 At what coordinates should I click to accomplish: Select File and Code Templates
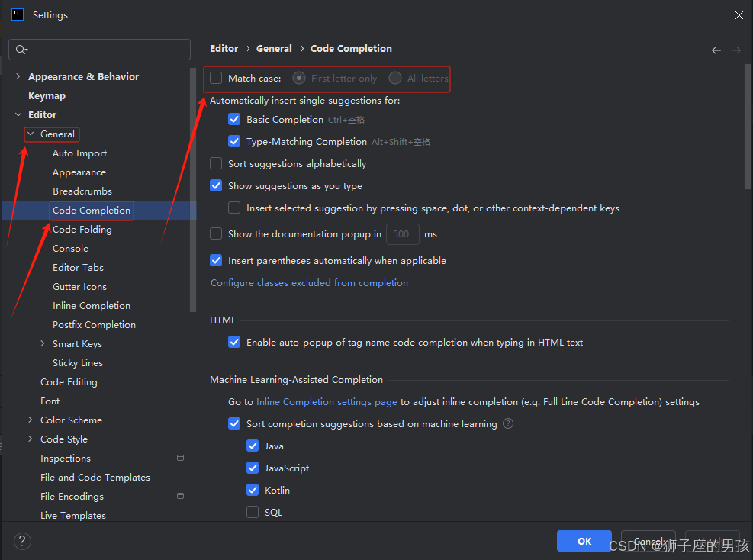coord(95,478)
